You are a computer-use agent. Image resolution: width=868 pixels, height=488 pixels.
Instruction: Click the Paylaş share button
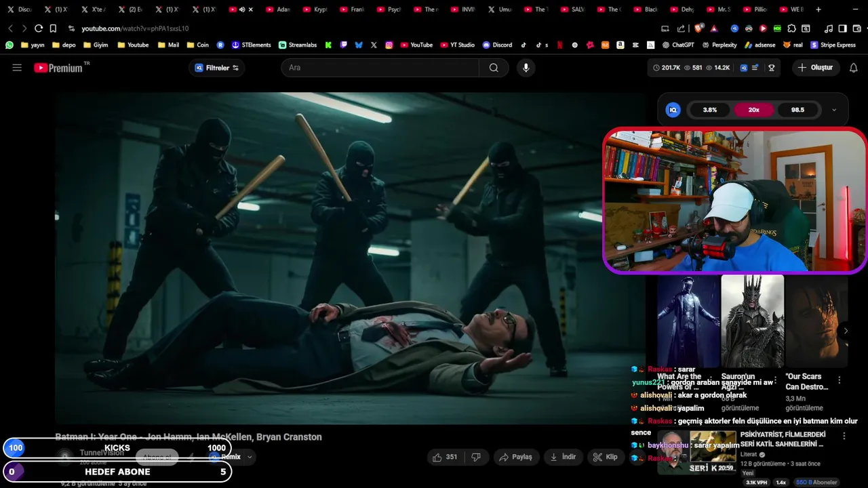pyautogui.click(x=515, y=457)
